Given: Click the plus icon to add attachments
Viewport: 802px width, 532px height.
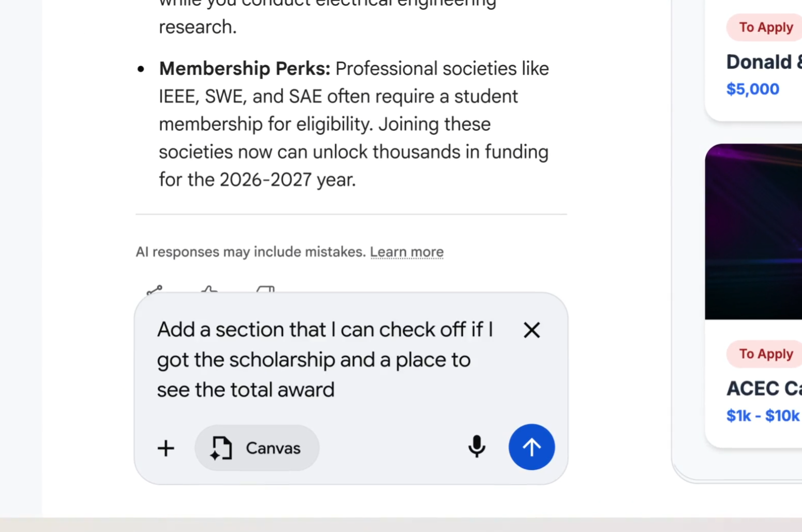Looking at the screenshot, I should coord(166,448).
